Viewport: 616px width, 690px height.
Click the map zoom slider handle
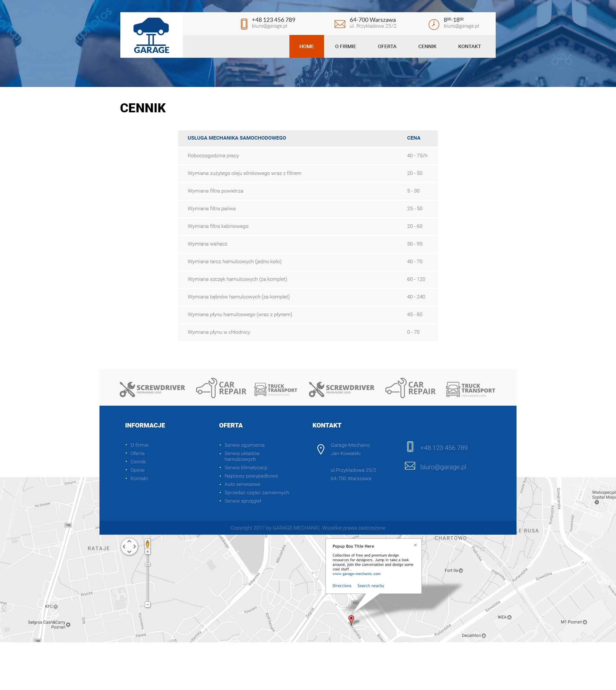pos(148,565)
